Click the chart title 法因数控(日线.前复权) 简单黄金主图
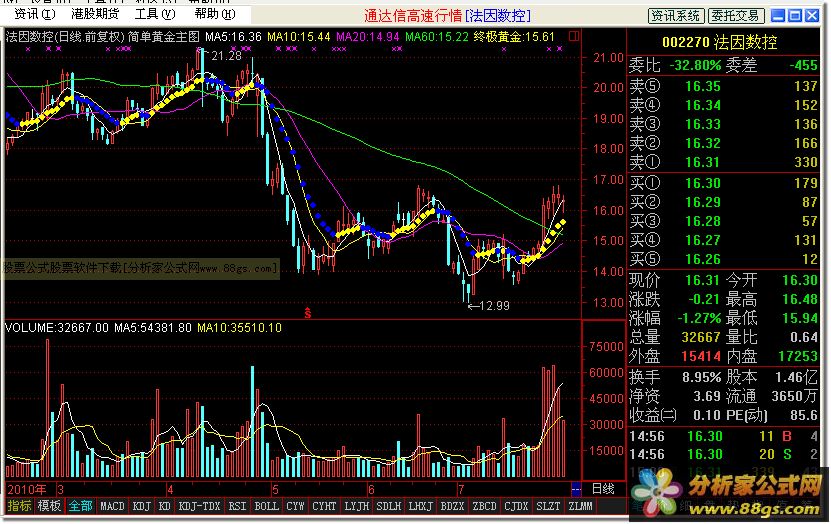Viewport: 831px width, 524px height. coord(103,37)
